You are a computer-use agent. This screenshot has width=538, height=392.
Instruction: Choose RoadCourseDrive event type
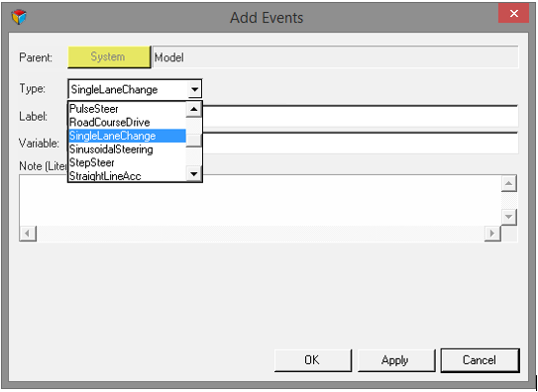coord(127,123)
